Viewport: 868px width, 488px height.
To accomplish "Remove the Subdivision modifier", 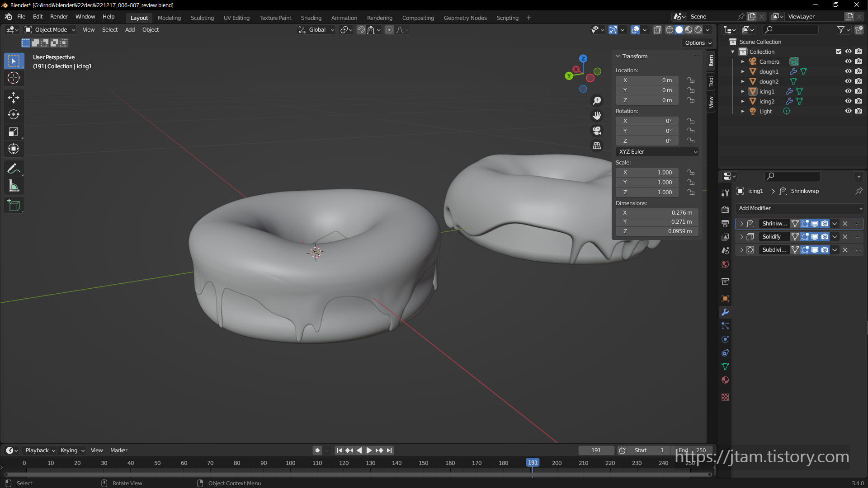I will coord(845,250).
